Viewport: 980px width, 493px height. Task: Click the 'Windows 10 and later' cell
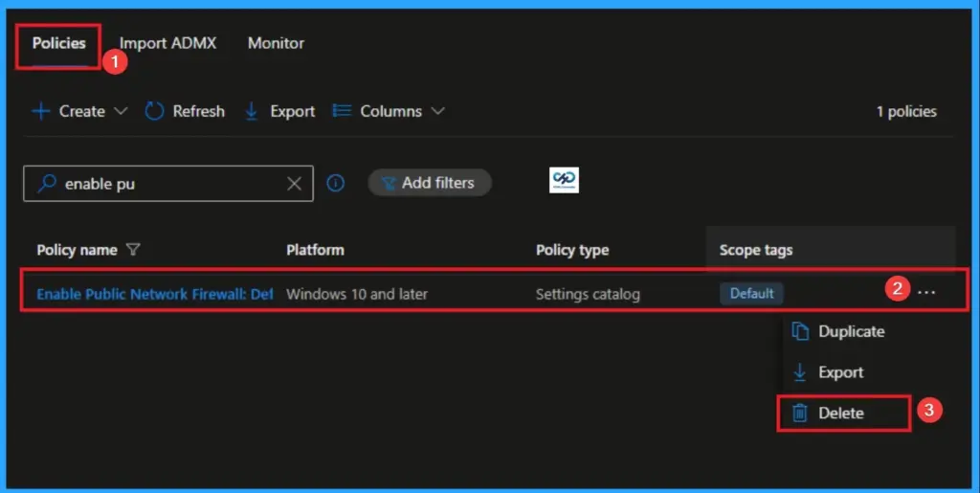357,294
